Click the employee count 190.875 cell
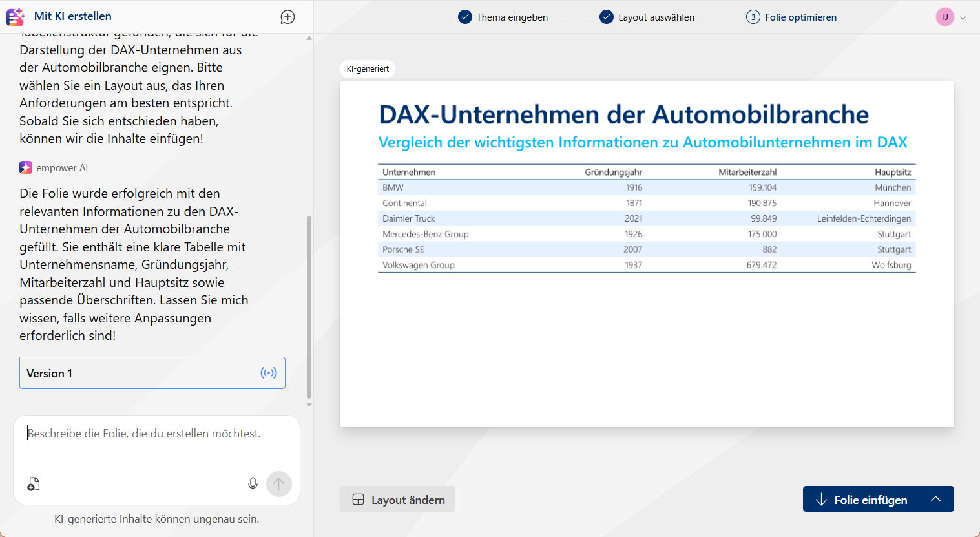The image size is (980, 537). tap(762, 203)
